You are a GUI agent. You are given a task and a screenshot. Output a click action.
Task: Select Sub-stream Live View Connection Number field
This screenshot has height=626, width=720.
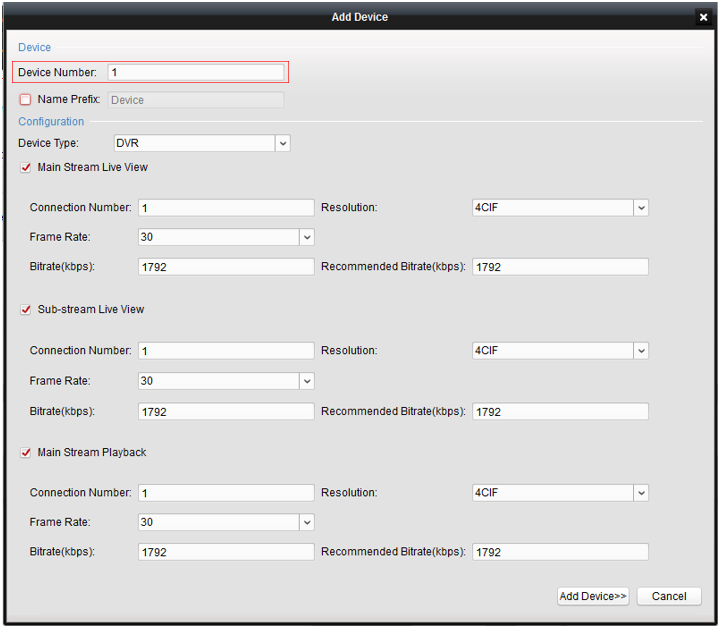click(x=226, y=351)
